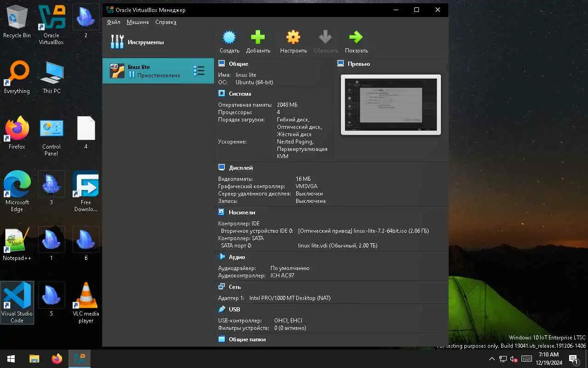Viewport: 588px width, 368px height.
Task: Select the blank file named 4
Action: pos(86,133)
